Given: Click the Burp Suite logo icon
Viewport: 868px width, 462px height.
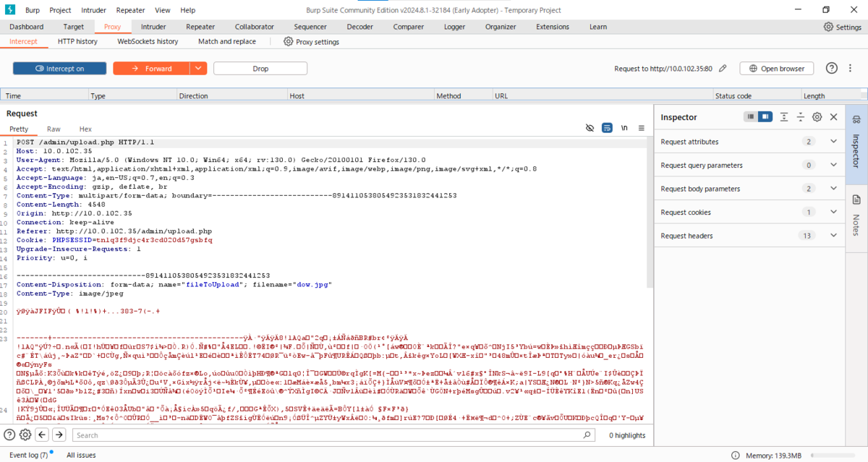Looking at the screenshot, I should pyautogui.click(x=9, y=10).
